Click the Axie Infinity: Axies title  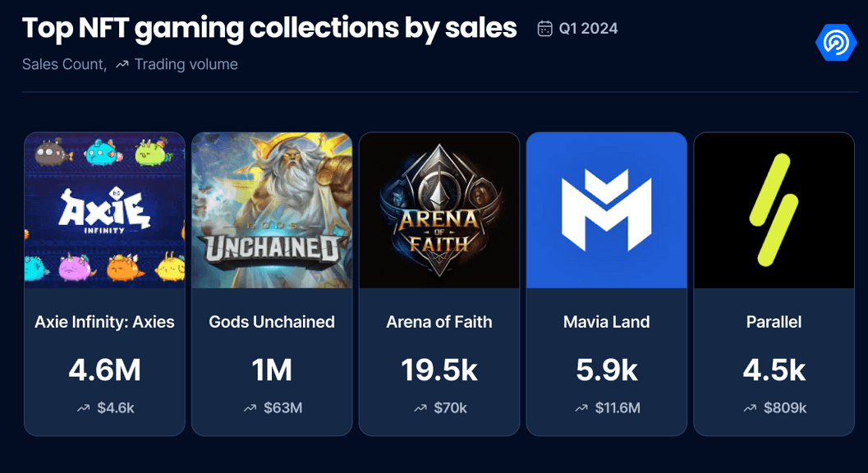coord(104,322)
